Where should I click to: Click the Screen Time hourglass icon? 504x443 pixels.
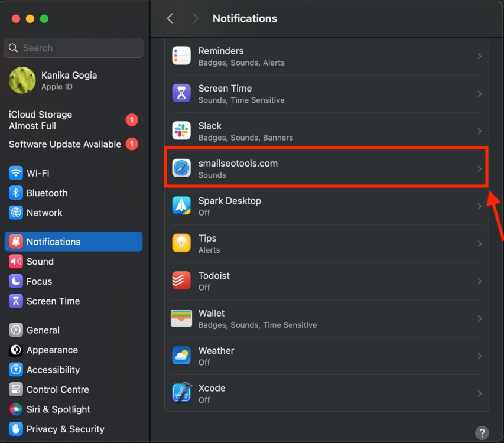tap(181, 93)
